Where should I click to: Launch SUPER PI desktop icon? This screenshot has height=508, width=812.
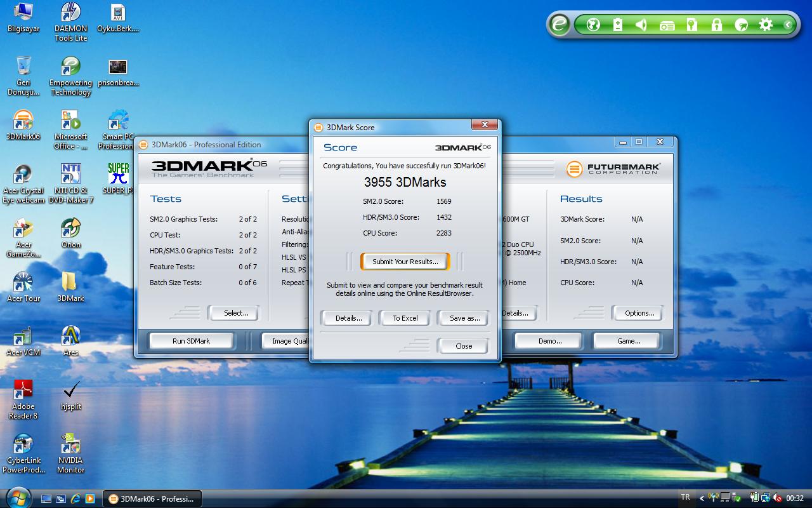coord(118,179)
